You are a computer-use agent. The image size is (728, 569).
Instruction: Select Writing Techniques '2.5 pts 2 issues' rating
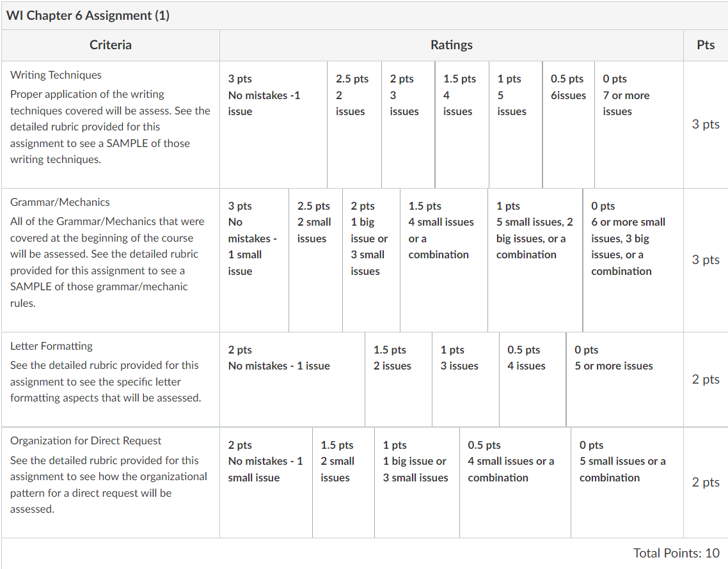(354, 125)
